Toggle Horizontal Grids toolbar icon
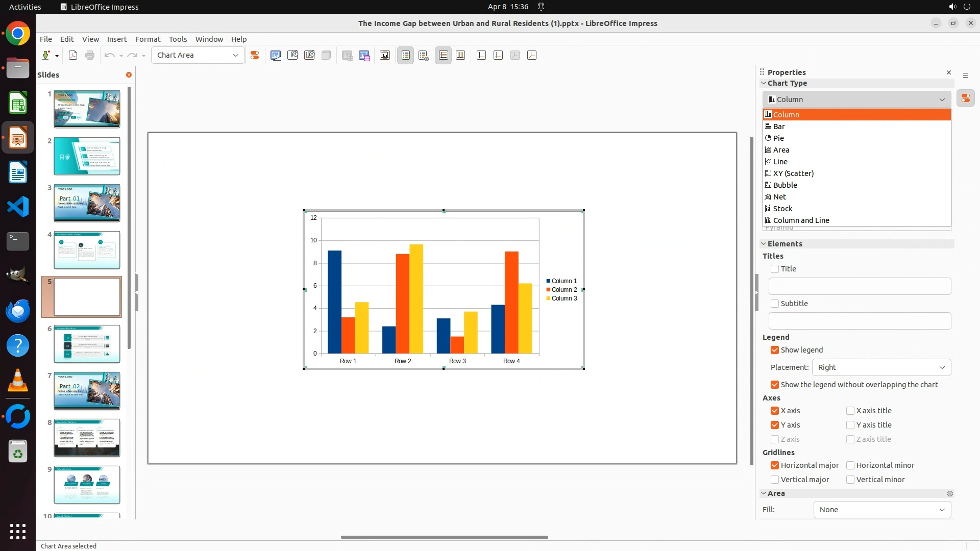This screenshot has height=551, width=980. (x=444, y=55)
